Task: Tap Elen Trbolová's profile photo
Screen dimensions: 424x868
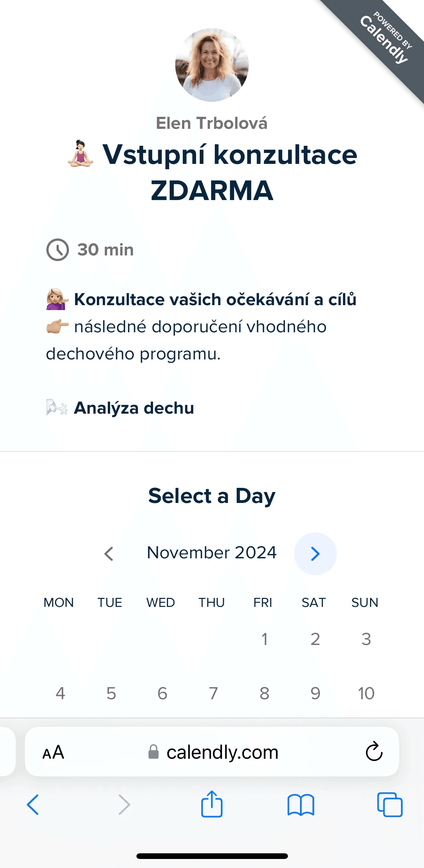Action: coord(212,65)
